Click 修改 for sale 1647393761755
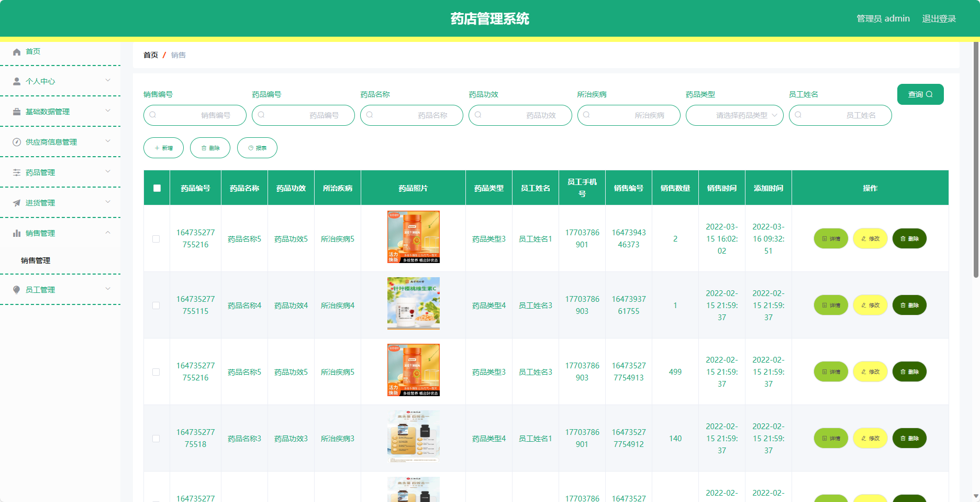The width and height of the screenshot is (980, 502). click(x=870, y=305)
